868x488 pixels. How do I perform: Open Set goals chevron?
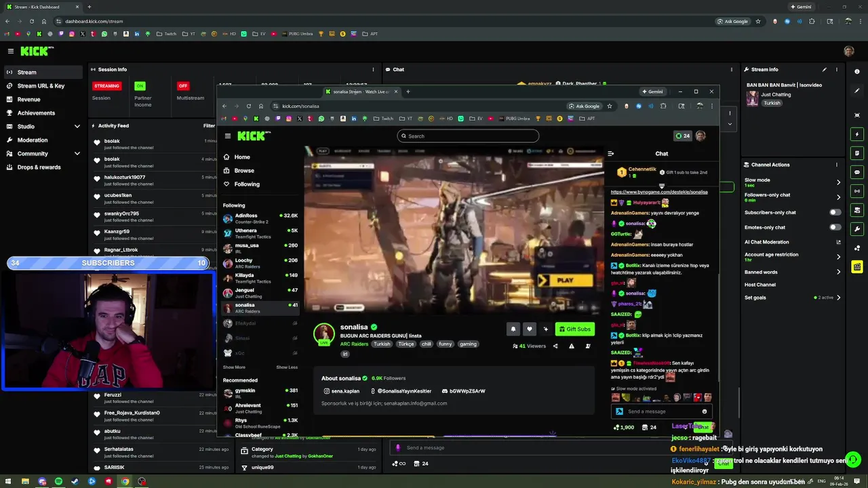838,298
